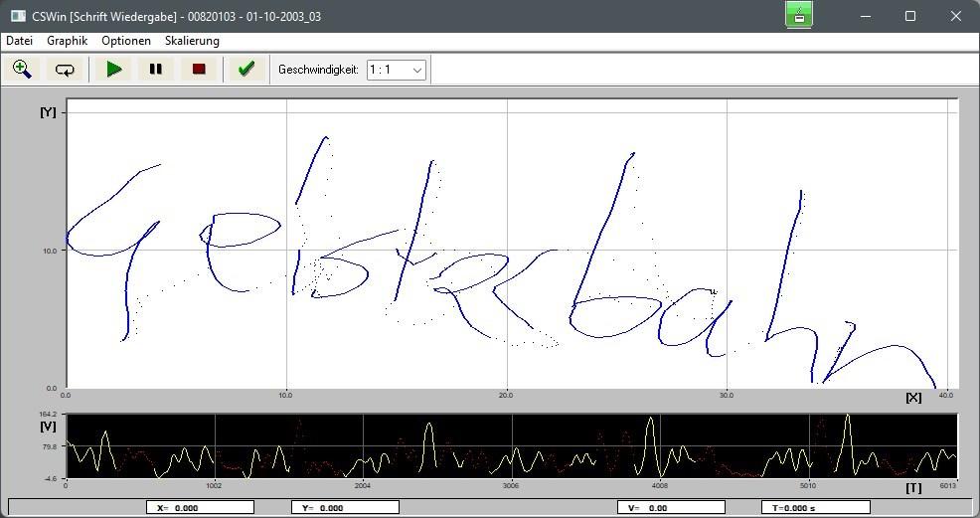Click the green checkmark confirm icon

tap(245, 69)
